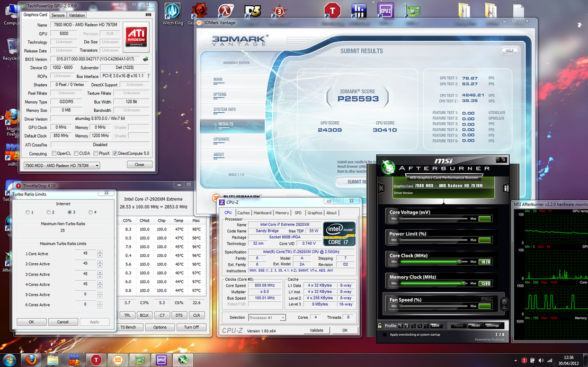Open the Windows Start menu
The height and width of the screenshot is (367, 588).
9,360
